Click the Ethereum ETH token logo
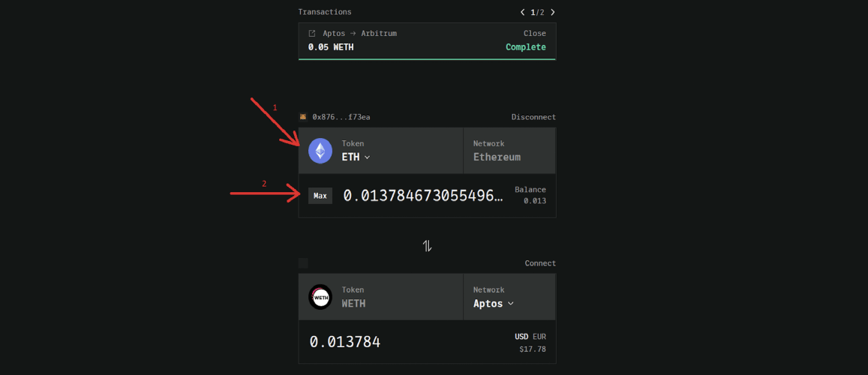Viewport: 868px width, 375px height. pyautogui.click(x=320, y=151)
